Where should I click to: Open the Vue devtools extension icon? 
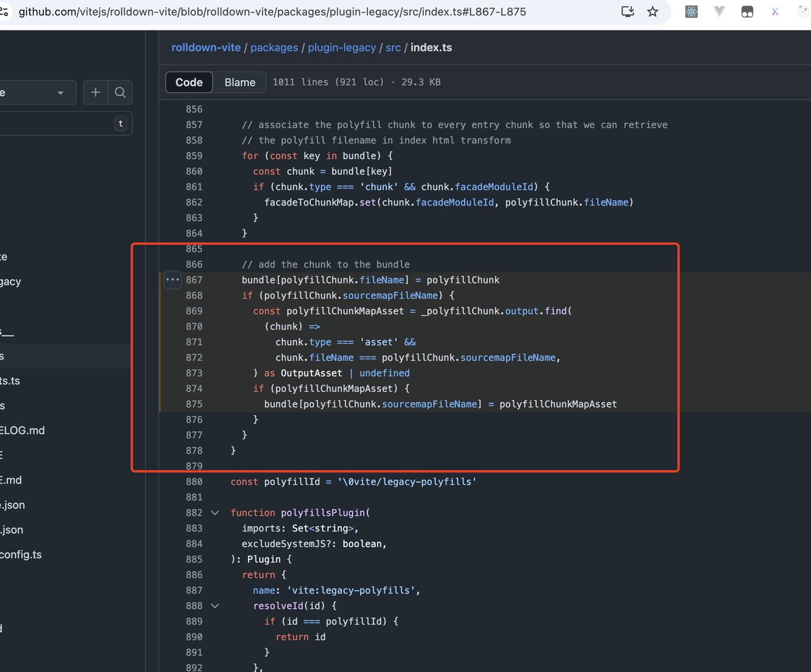point(719,11)
